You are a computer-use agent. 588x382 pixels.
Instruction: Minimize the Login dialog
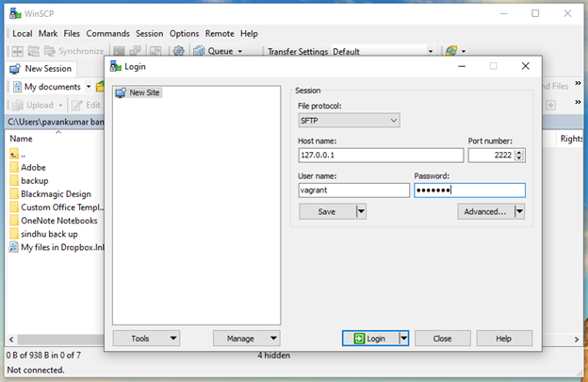click(462, 66)
